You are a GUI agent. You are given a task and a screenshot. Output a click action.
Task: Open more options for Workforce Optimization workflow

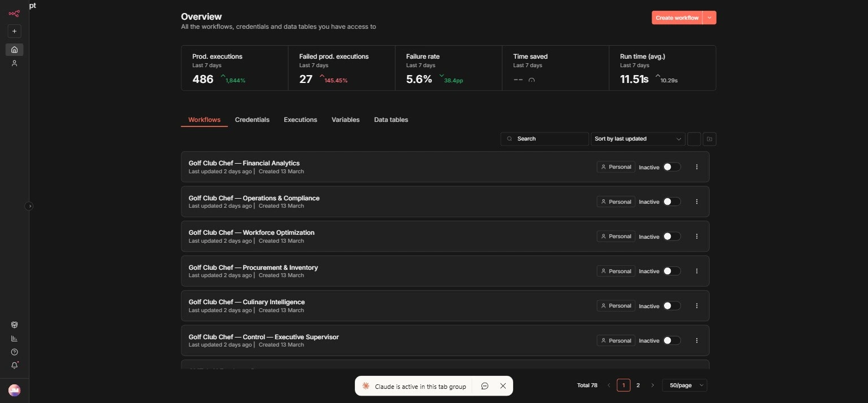click(x=697, y=236)
